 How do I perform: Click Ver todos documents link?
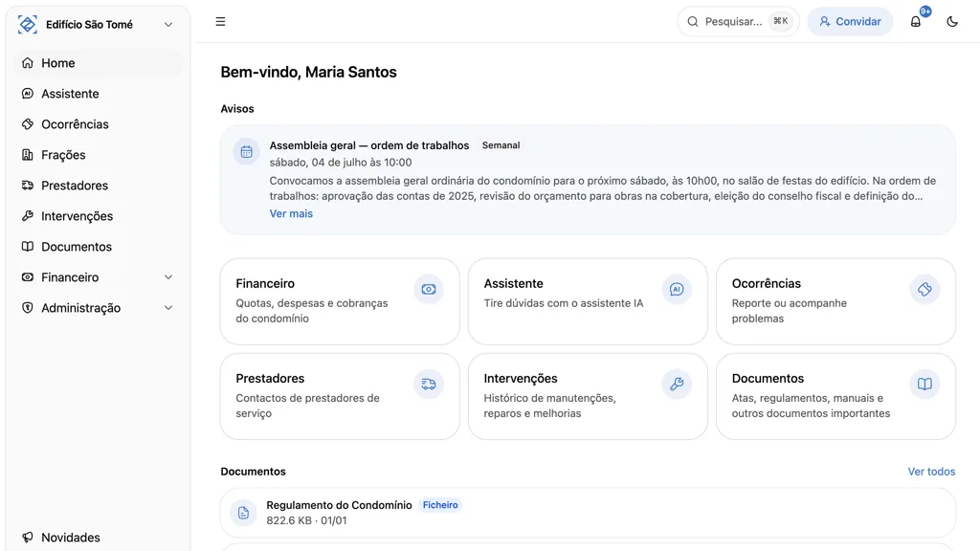click(931, 472)
